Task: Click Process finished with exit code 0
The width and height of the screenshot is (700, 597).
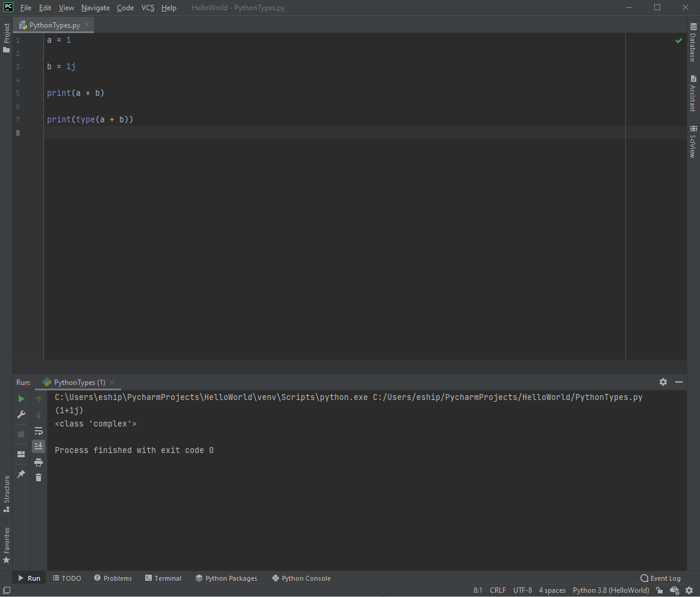Action: [x=134, y=450]
